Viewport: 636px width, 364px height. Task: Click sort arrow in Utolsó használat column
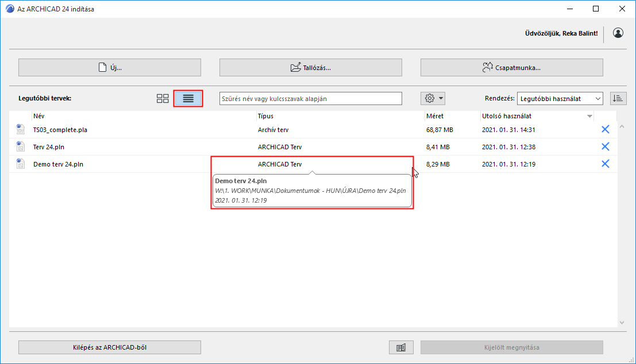(589, 117)
